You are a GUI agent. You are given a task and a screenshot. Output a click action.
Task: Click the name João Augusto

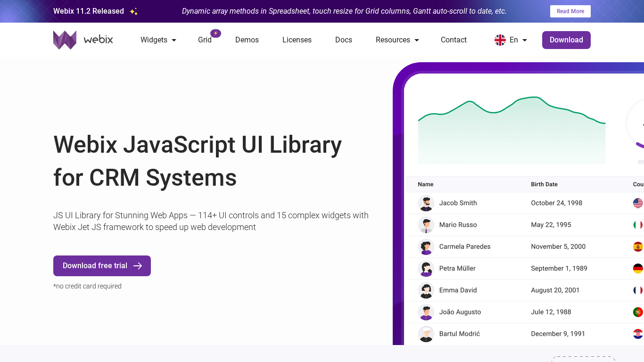point(460,312)
